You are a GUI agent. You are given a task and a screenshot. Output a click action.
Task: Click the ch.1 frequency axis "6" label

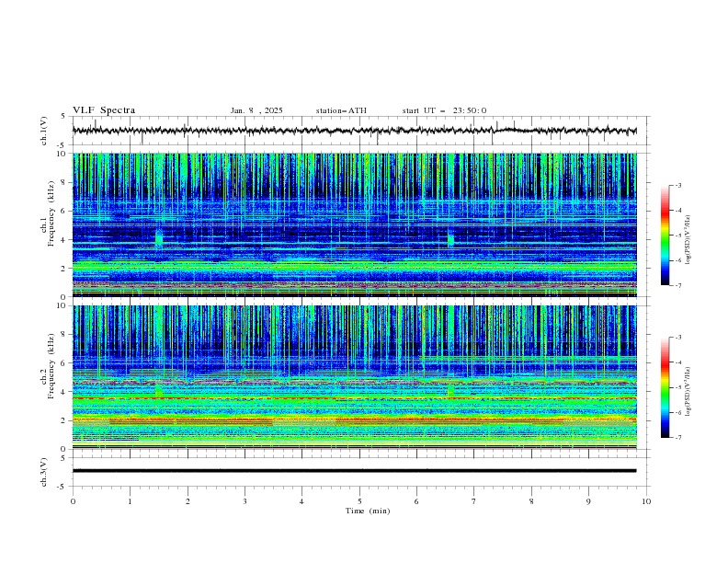click(63, 212)
